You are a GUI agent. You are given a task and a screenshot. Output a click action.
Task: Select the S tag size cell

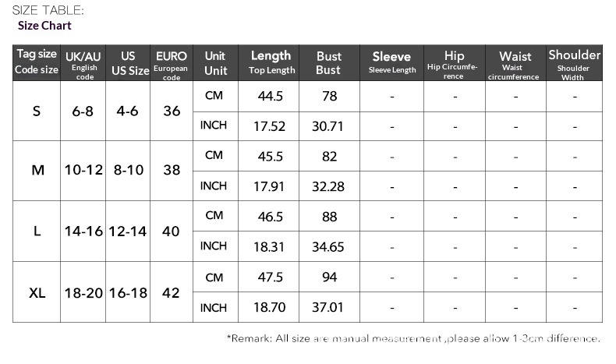(37, 111)
